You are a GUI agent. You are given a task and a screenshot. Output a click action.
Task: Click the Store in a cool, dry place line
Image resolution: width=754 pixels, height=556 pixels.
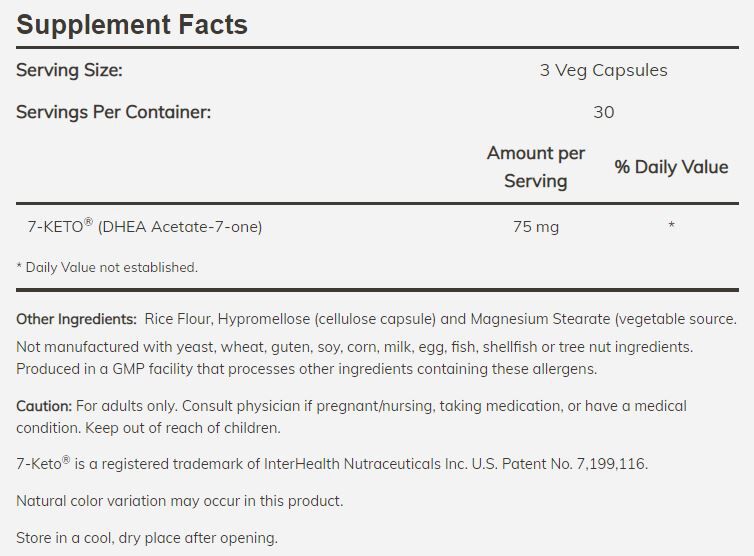tap(147, 538)
